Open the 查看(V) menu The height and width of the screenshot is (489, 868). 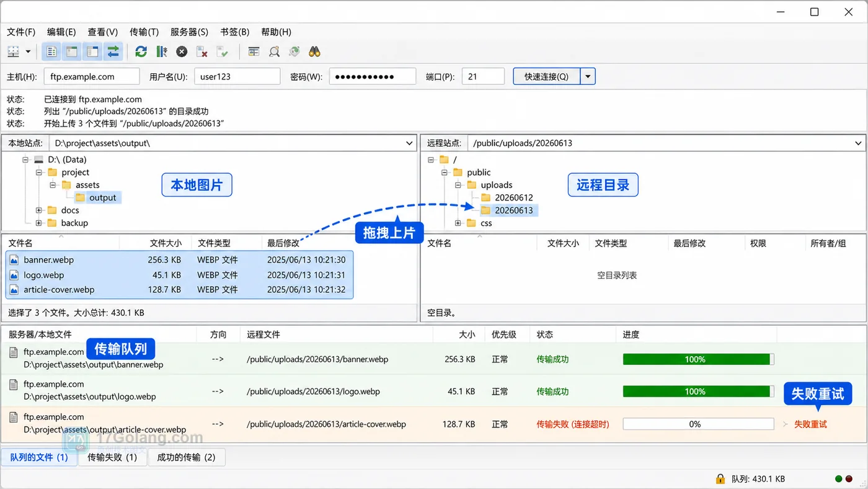pyautogui.click(x=102, y=32)
